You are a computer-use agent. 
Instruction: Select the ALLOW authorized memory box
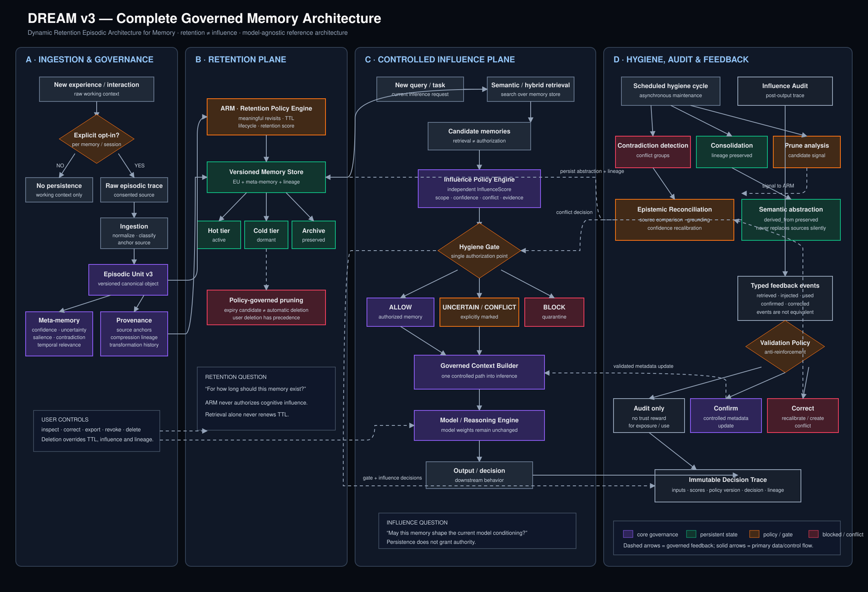400,312
